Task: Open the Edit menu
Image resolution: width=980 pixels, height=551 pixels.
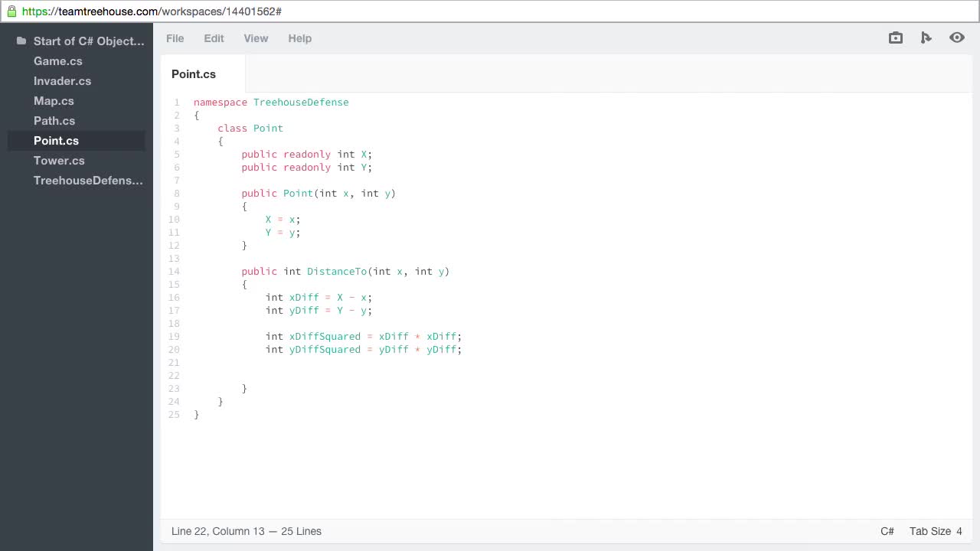Action: click(214, 38)
